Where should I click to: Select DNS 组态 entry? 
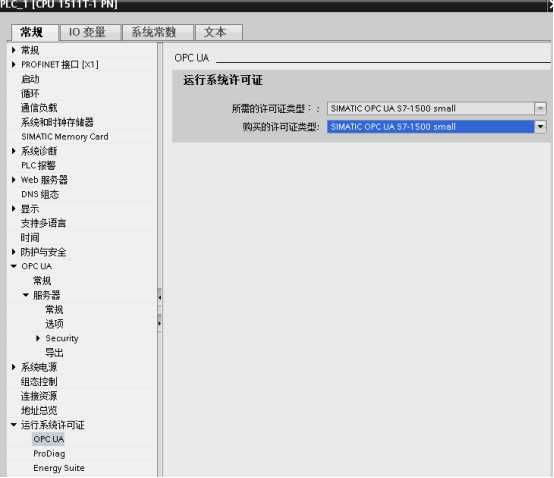pos(40,194)
